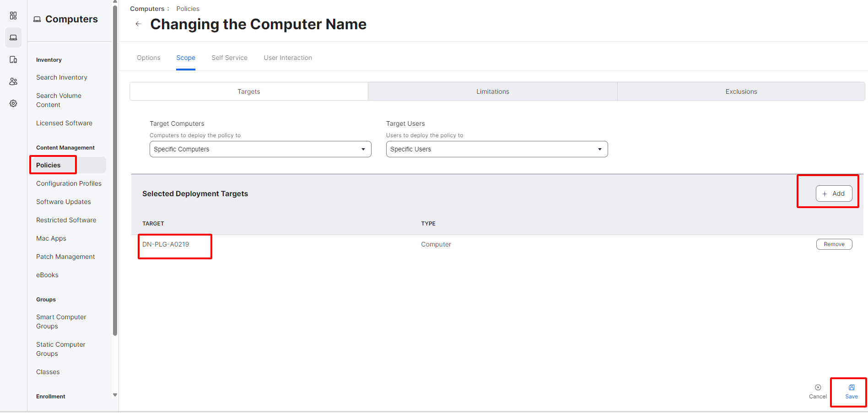Switch to the Self Service tab
The width and height of the screenshot is (868, 413).
point(229,58)
